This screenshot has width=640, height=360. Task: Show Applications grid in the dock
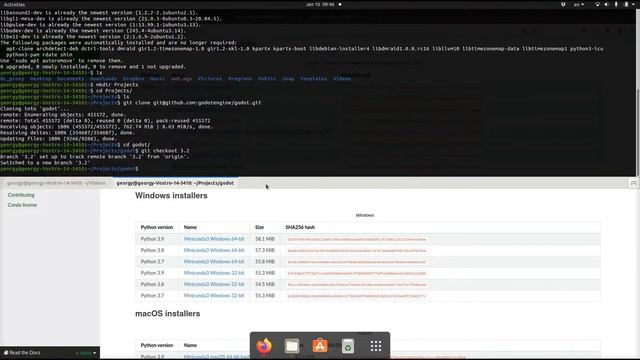click(376, 346)
